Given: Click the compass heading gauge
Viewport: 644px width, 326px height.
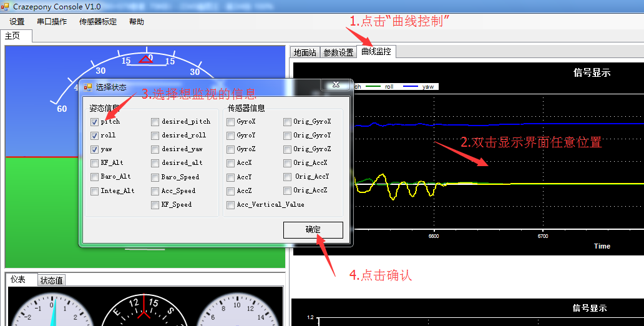Looking at the screenshot, I should [145, 309].
